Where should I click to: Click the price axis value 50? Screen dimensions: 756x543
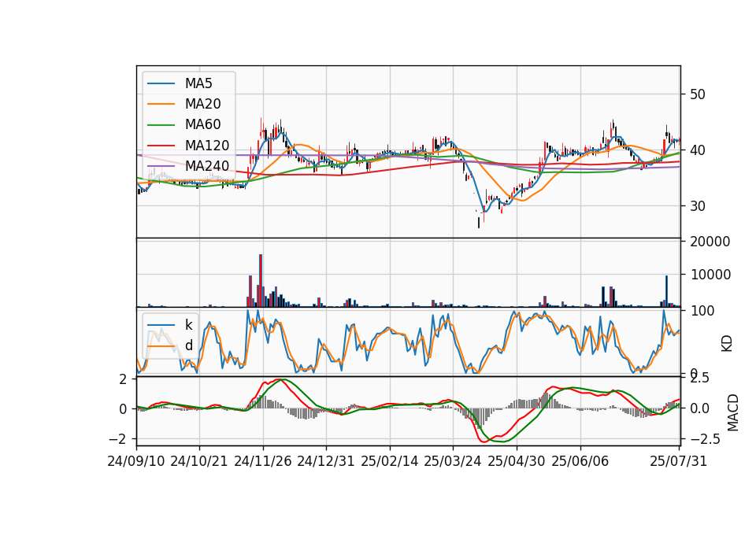point(698,94)
